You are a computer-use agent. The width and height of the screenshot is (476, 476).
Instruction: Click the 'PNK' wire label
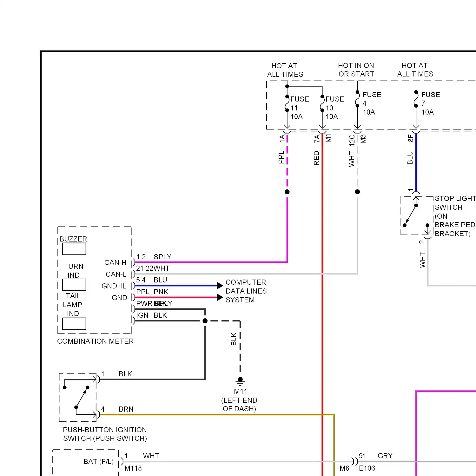[x=161, y=292]
